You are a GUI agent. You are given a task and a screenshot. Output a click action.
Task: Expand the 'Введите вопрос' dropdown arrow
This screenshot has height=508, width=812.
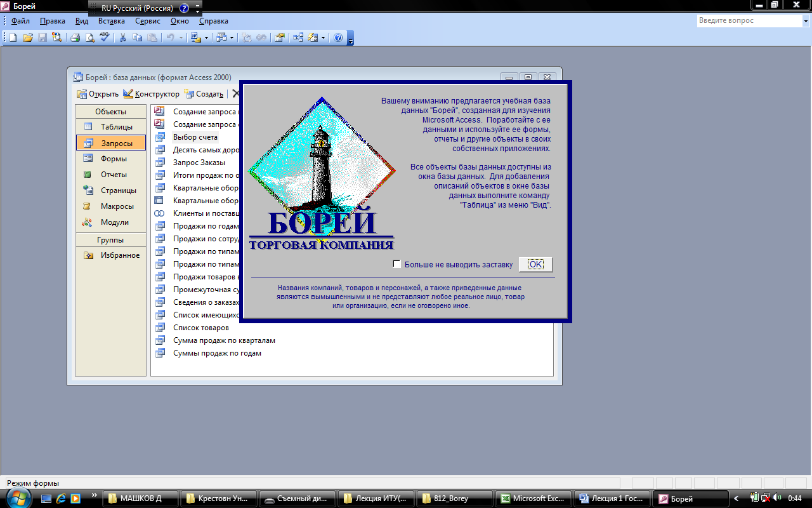(x=805, y=20)
